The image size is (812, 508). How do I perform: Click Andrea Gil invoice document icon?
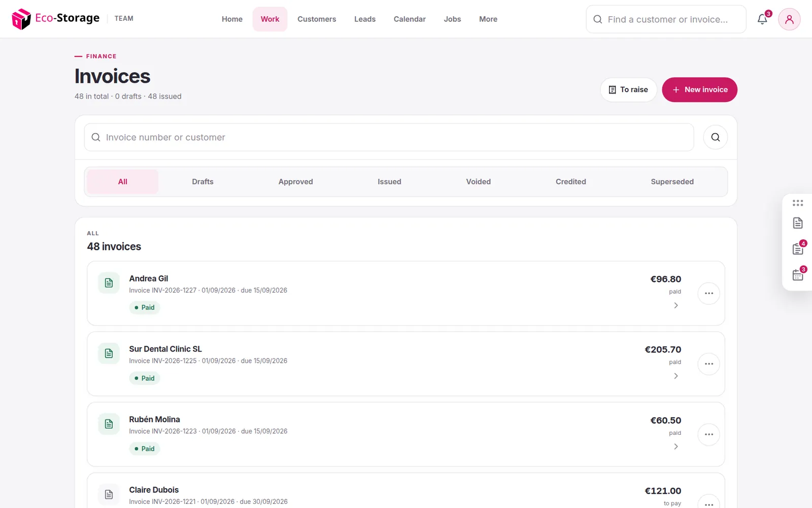coord(109,283)
